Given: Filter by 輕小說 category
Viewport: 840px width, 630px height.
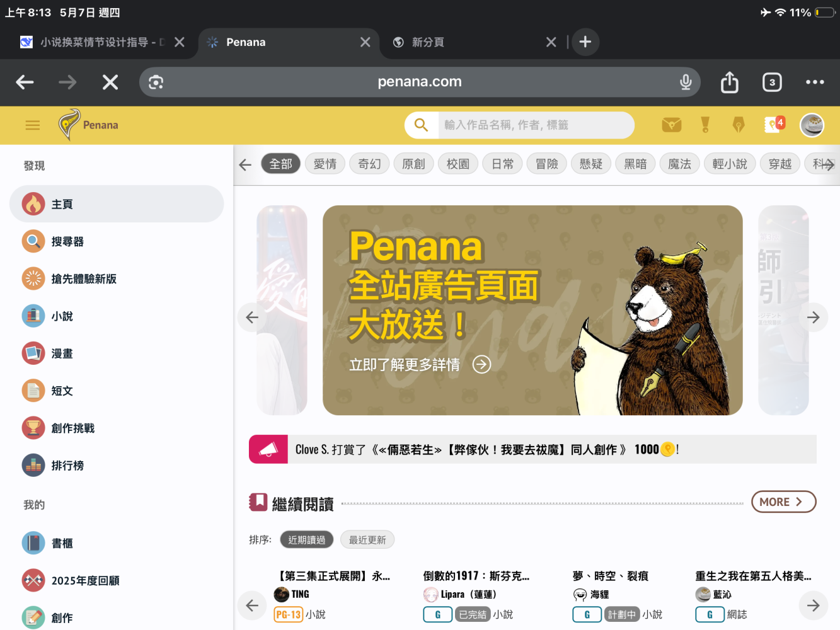Looking at the screenshot, I should (x=730, y=164).
